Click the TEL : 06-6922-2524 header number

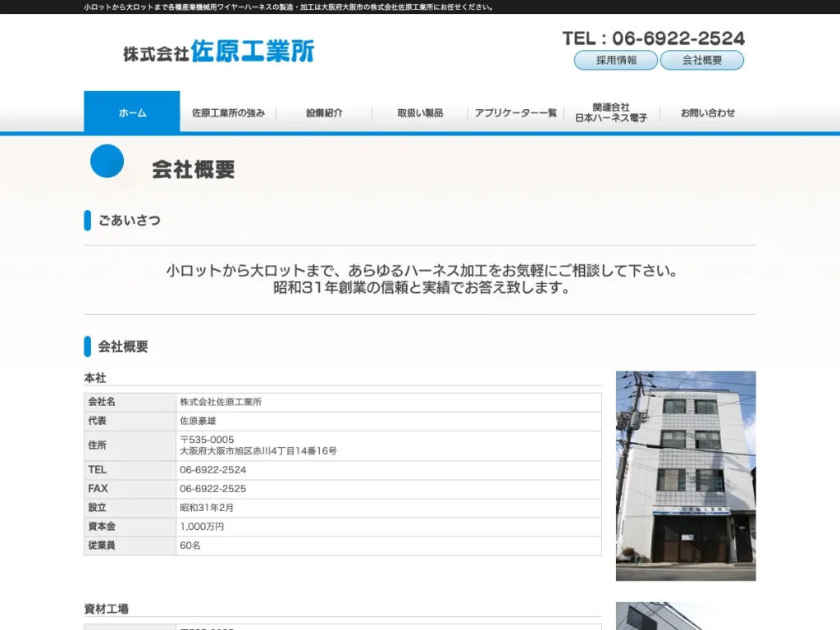point(654,38)
